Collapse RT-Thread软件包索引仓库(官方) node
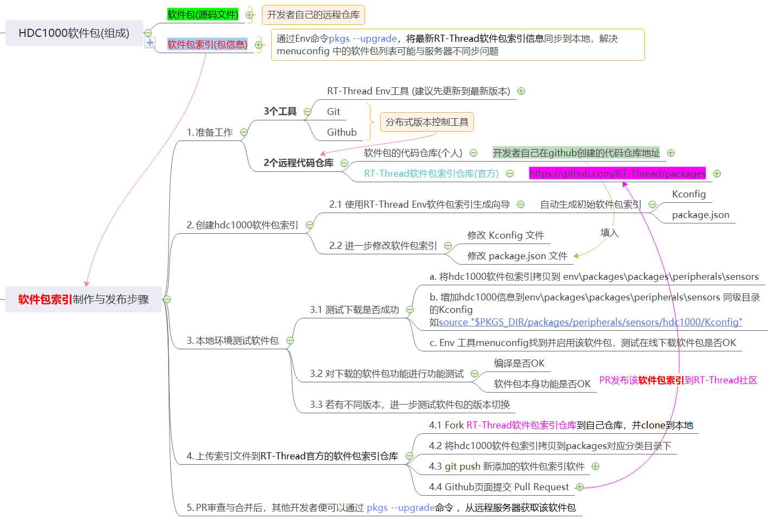The width and height of the screenshot is (768, 532). pyautogui.click(x=510, y=174)
